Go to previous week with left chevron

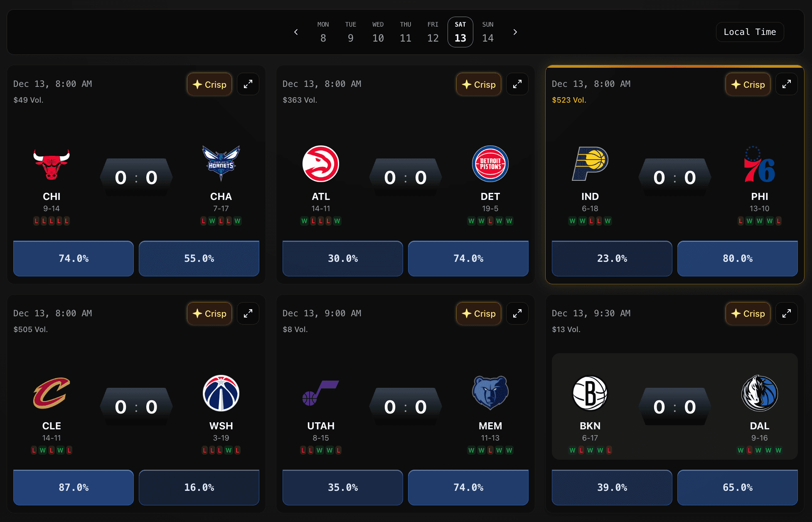[296, 32]
